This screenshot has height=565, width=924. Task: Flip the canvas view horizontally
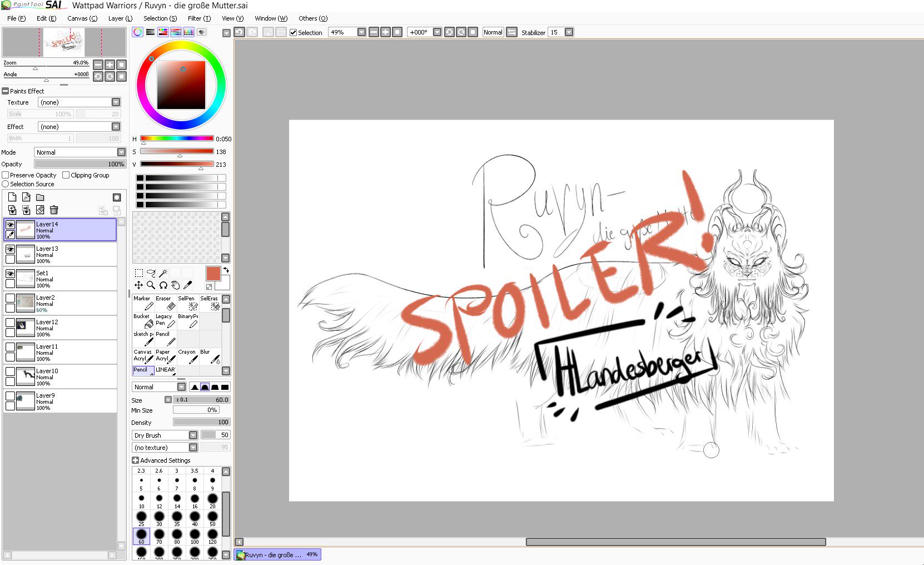512,32
